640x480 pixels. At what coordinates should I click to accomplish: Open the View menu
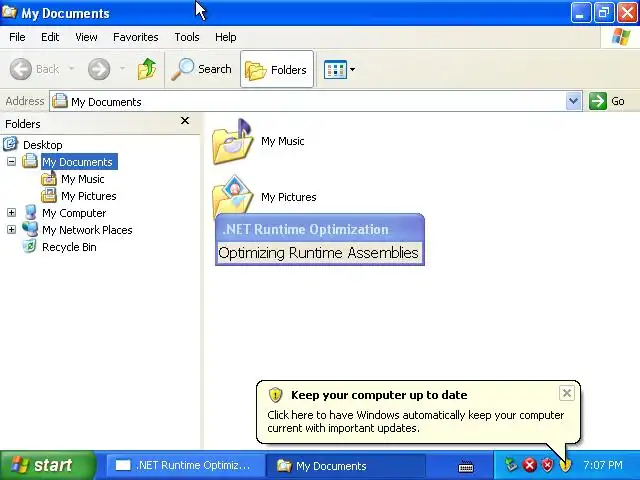86,37
